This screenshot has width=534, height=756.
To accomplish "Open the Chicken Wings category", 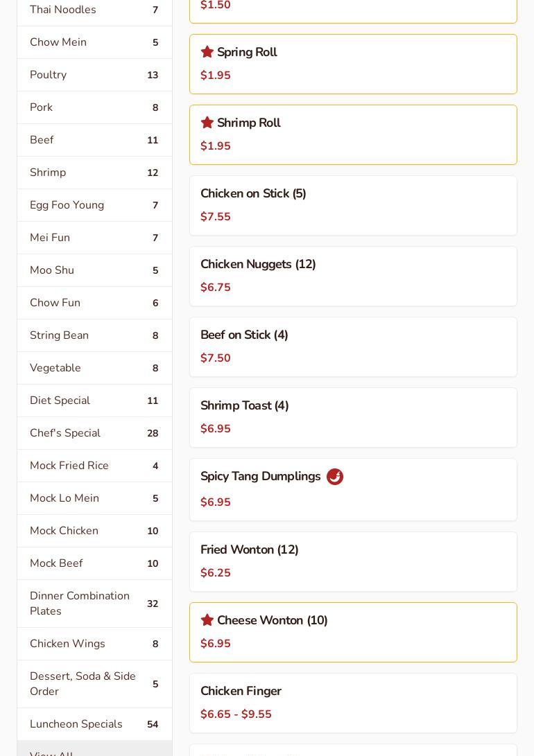I will [94, 644].
